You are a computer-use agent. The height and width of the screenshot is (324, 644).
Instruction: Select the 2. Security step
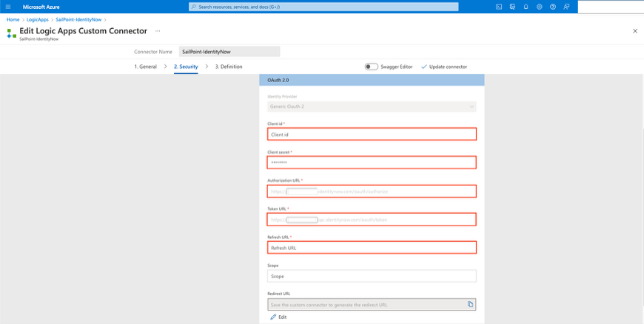point(186,67)
